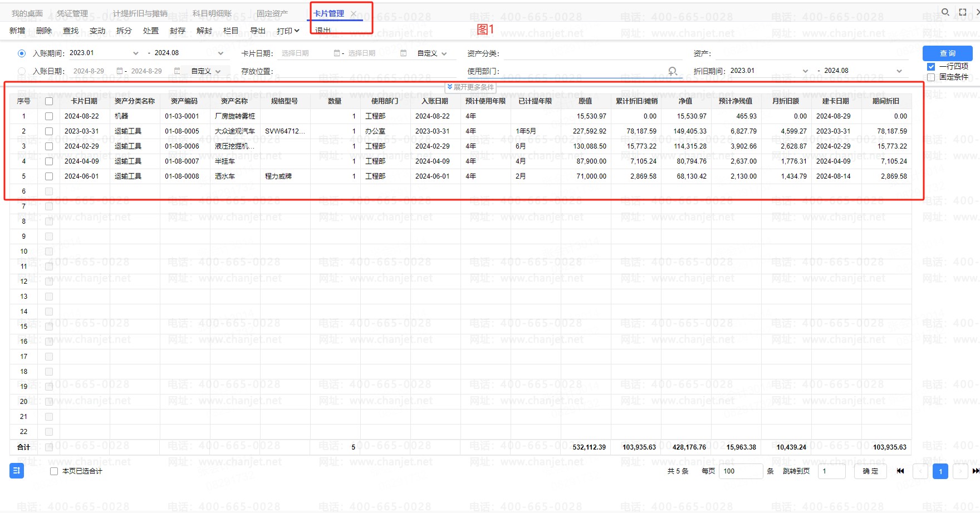Click the 每页 page size input field

[741, 471]
